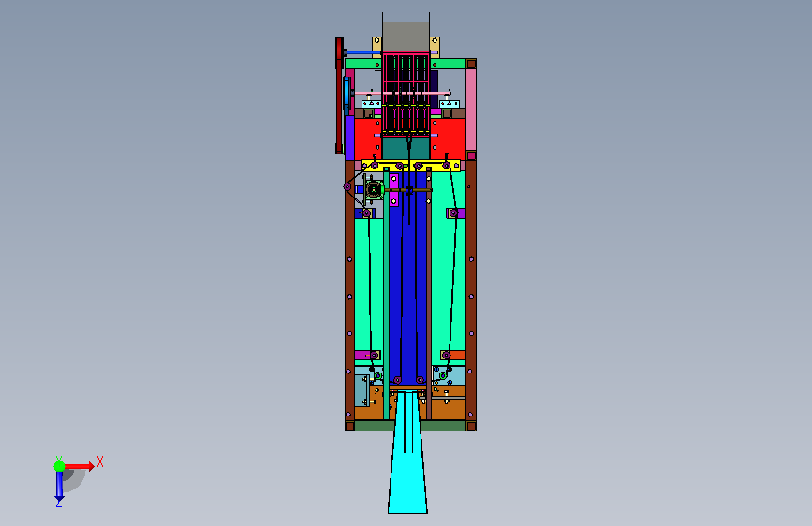Select the yellow horizontal roller bar

tap(410, 166)
